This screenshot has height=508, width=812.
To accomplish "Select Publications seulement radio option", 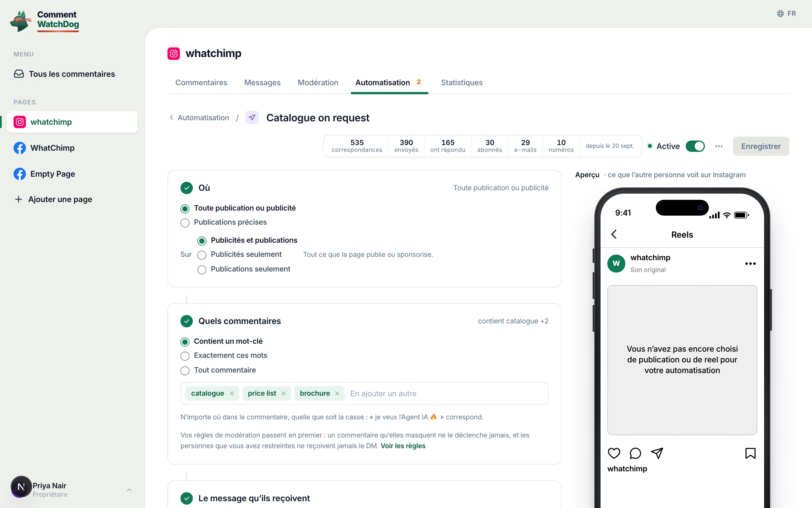I will coord(202,270).
